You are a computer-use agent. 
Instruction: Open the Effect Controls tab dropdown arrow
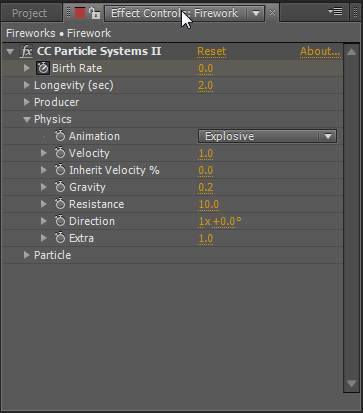point(256,13)
